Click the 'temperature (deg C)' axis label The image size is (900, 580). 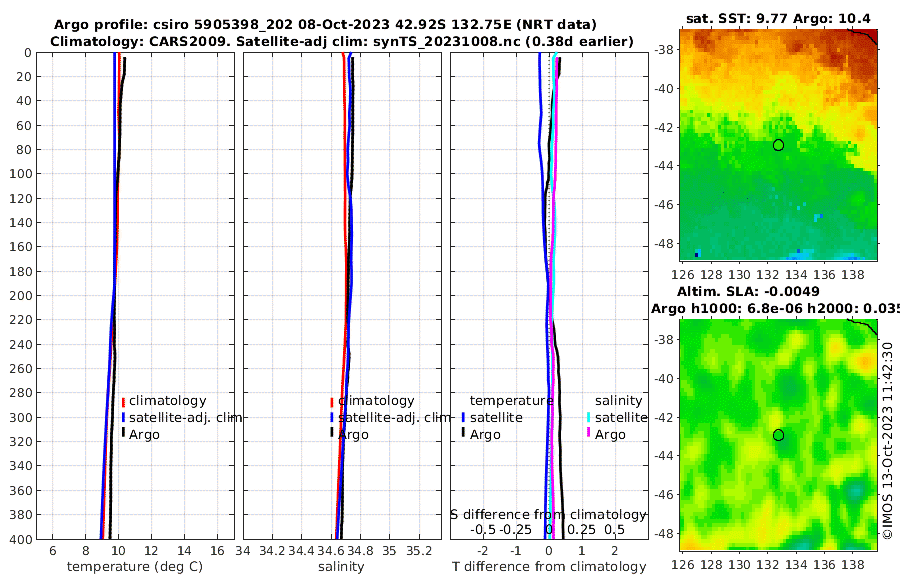135,567
